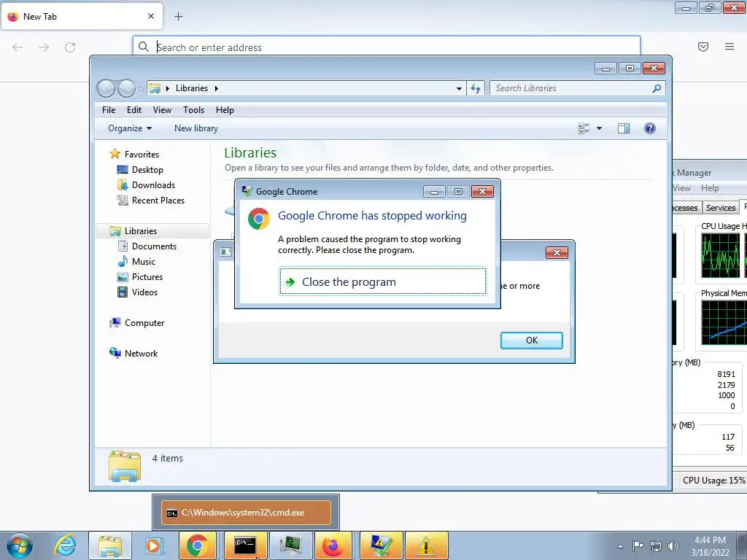Open Task Manager taskbar icon
The image size is (747, 560).
[290, 545]
